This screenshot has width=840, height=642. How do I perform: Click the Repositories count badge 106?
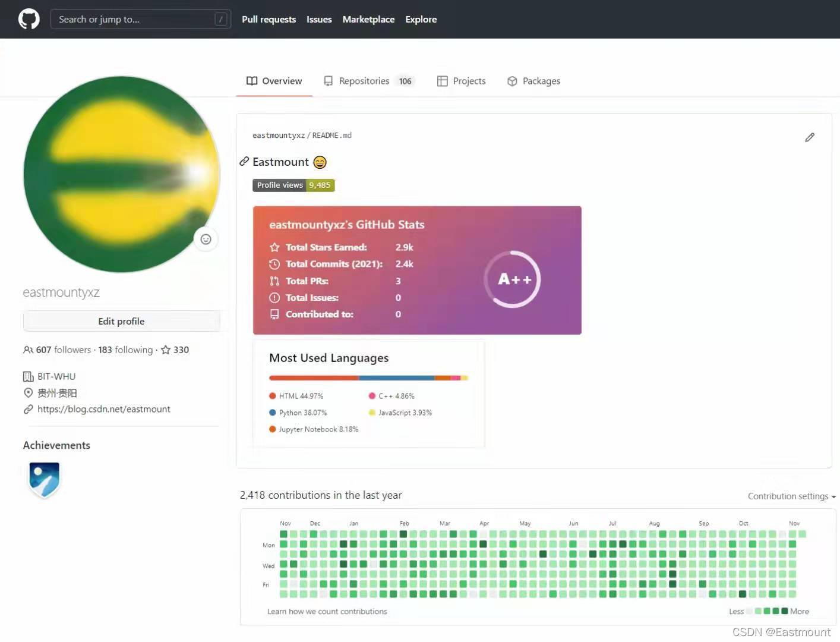tap(405, 81)
